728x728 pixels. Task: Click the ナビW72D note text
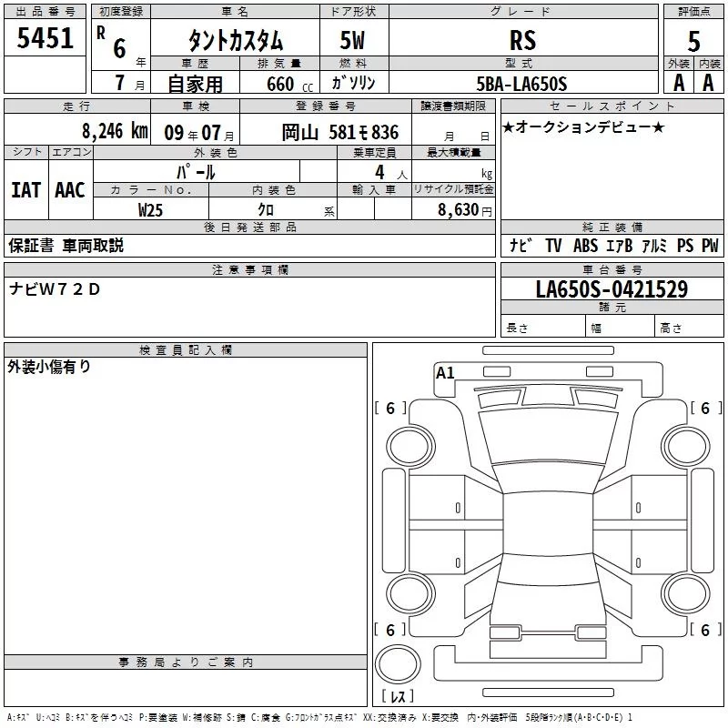coord(55,290)
